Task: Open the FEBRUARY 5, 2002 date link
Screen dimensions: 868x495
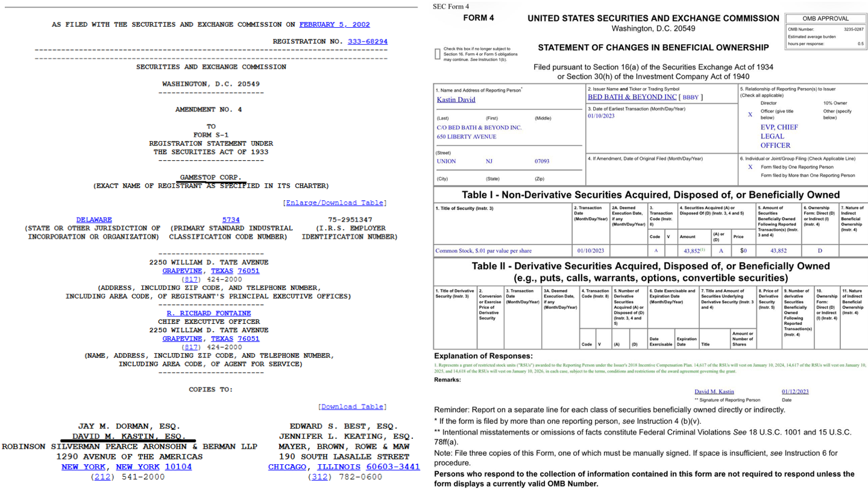Action: pyautogui.click(x=335, y=25)
